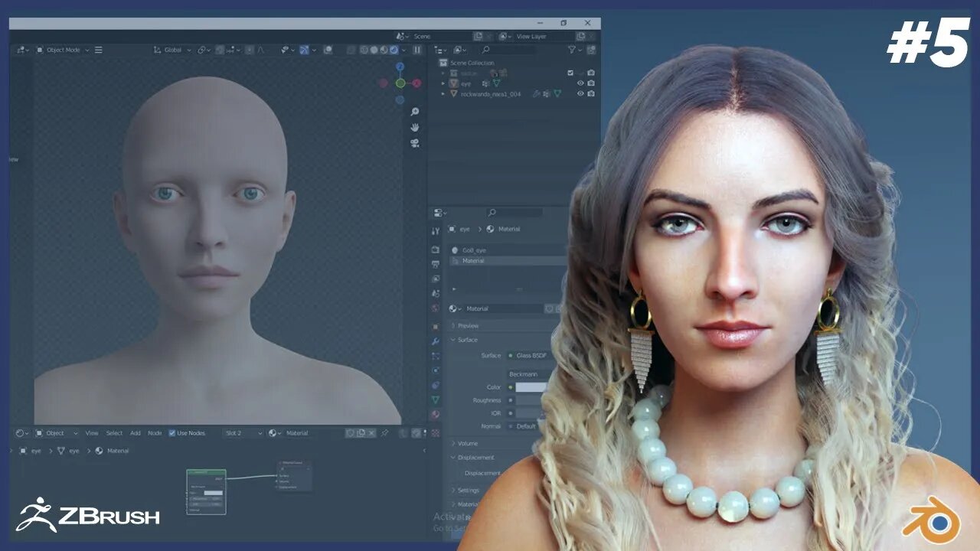Open the World properties tab
This screenshot has height=551, width=980.
[435, 308]
